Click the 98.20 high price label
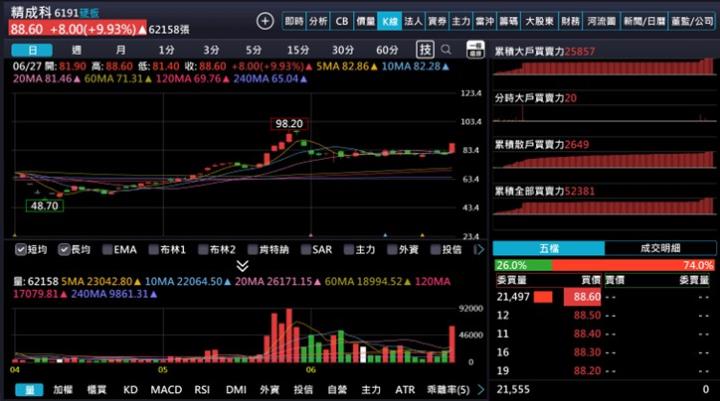The width and height of the screenshot is (720, 401). pyautogui.click(x=289, y=124)
